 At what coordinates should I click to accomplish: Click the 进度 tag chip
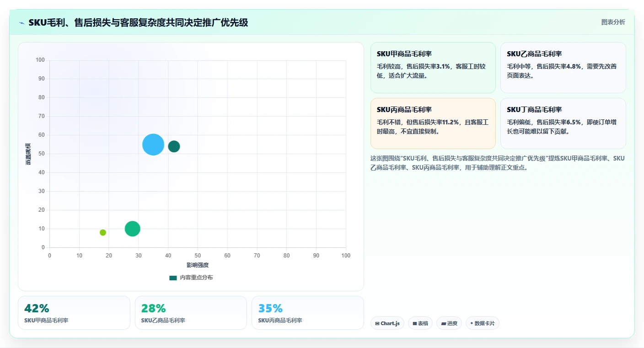point(449,323)
